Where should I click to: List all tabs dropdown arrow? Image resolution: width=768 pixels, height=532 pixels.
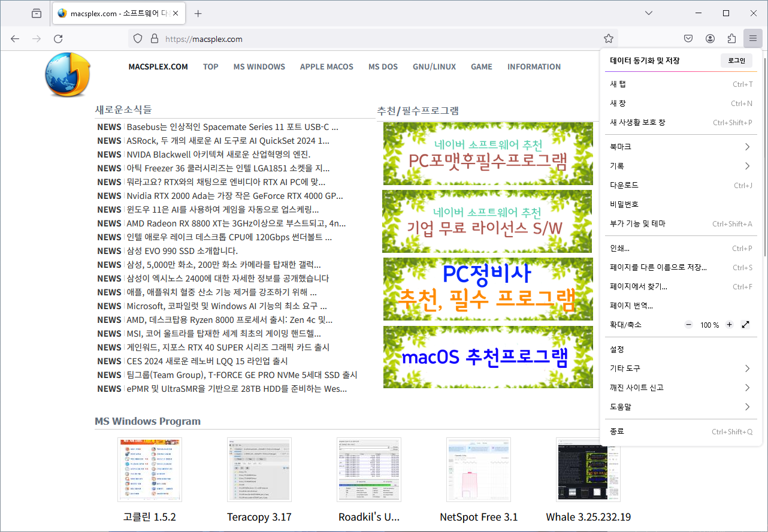coord(649,13)
